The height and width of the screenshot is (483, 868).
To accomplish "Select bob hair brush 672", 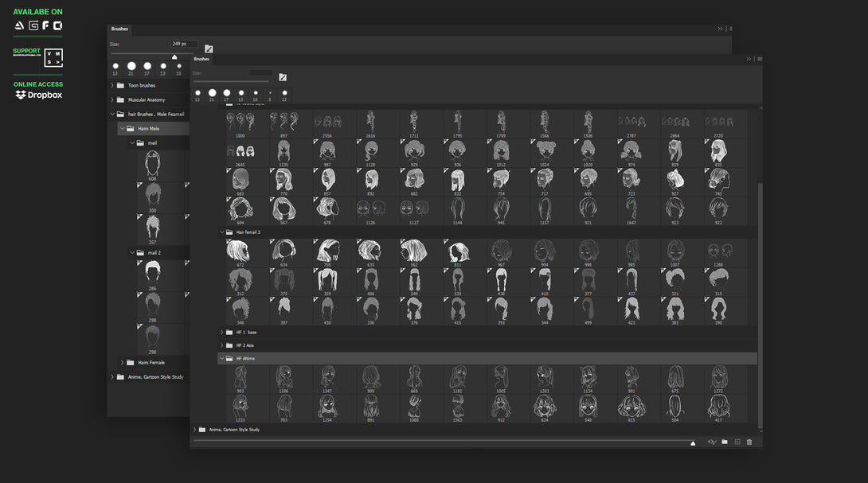I will tap(240, 253).
